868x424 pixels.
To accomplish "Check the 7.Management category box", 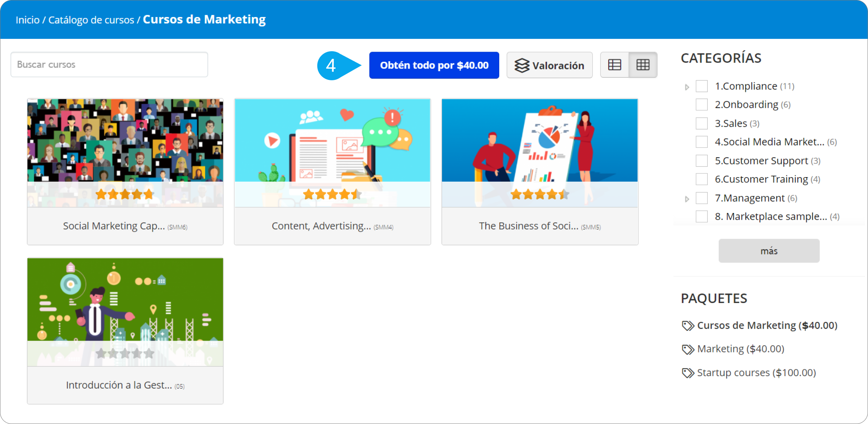I will click(x=702, y=198).
